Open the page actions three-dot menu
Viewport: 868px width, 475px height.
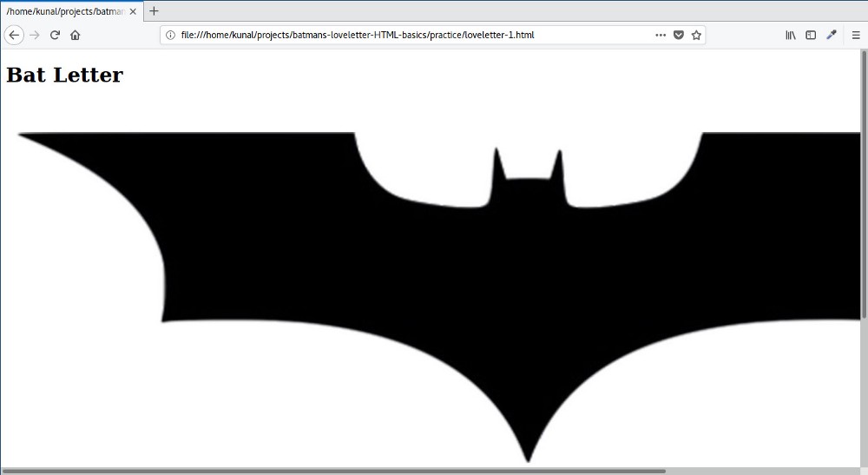pos(661,35)
